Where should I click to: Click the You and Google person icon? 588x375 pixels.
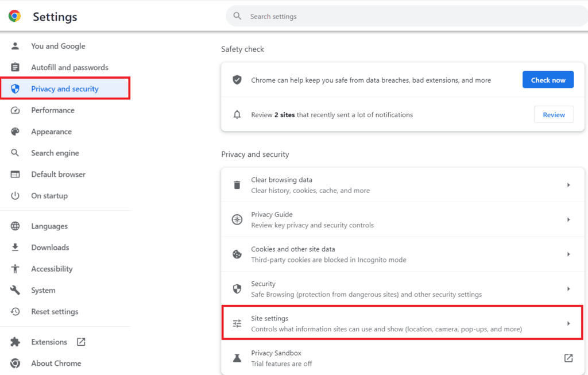(15, 46)
